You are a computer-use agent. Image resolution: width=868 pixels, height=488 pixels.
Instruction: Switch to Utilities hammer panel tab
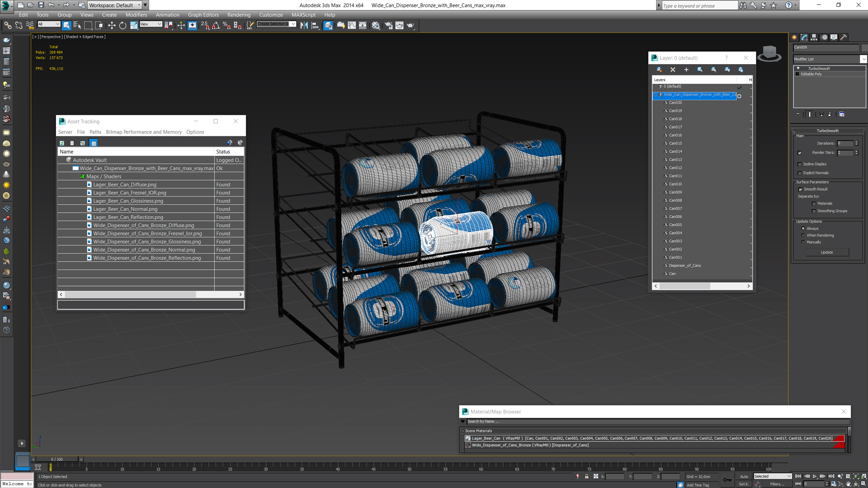pyautogui.click(x=844, y=38)
